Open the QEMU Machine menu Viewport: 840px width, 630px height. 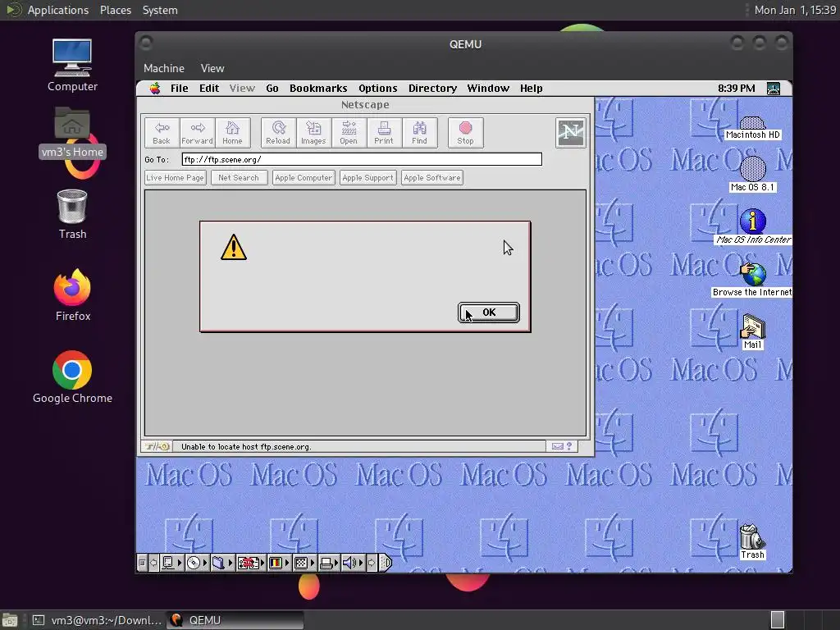[164, 68]
